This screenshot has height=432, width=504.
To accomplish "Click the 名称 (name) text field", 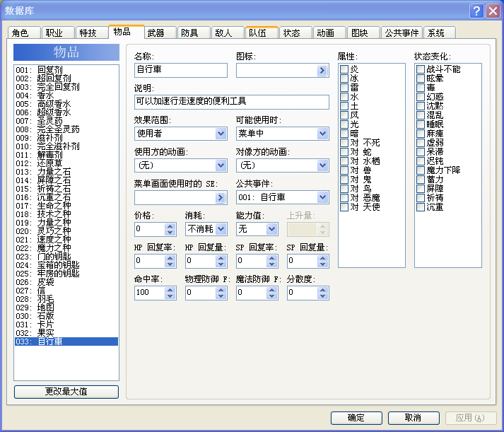I will coord(181,70).
